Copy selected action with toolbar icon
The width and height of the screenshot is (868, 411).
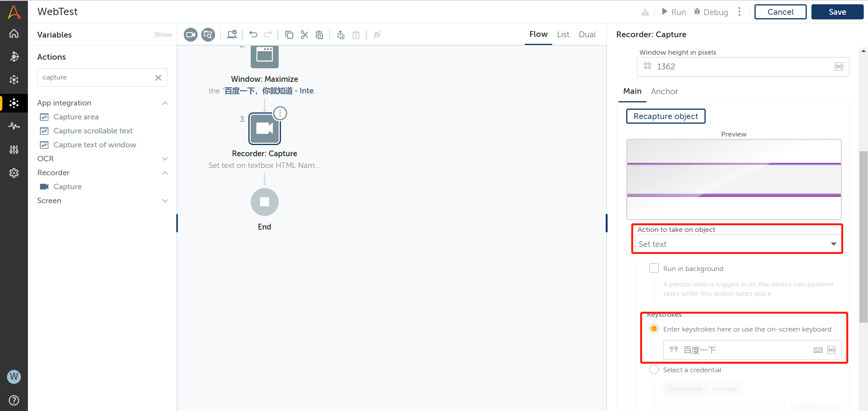[x=289, y=35]
